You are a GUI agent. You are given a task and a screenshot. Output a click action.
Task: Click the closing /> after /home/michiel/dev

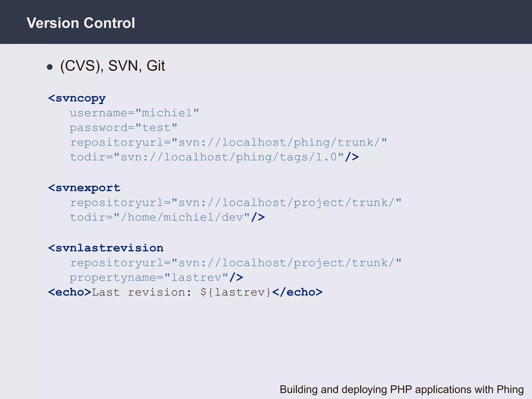point(258,217)
